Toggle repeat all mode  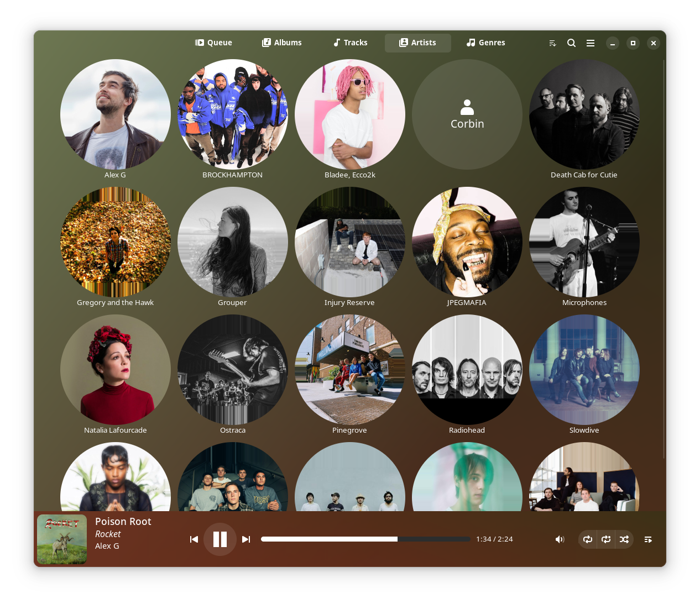click(x=588, y=539)
